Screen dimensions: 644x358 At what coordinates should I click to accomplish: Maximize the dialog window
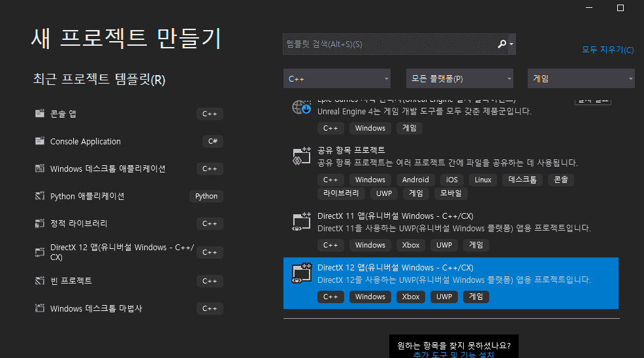point(620,8)
